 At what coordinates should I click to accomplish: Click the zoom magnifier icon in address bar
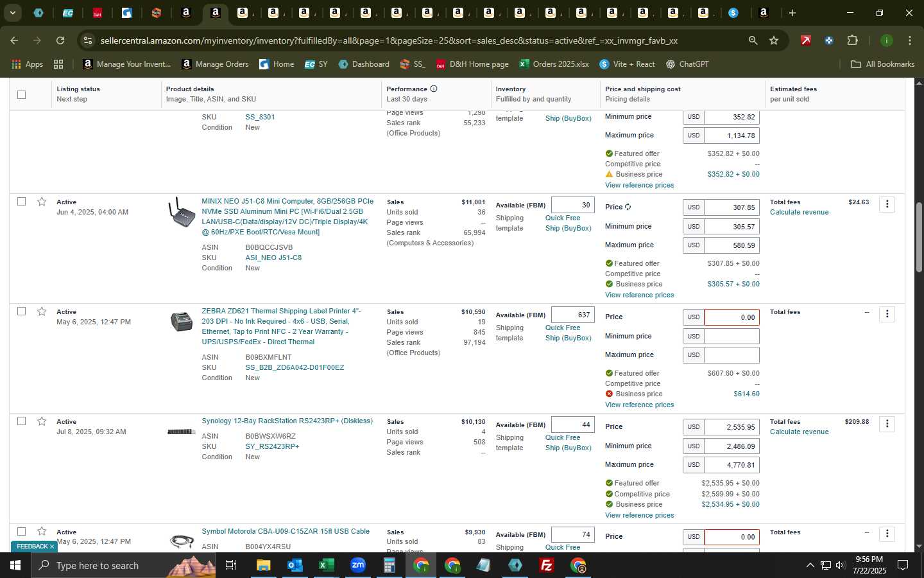[x=753, y=40]
